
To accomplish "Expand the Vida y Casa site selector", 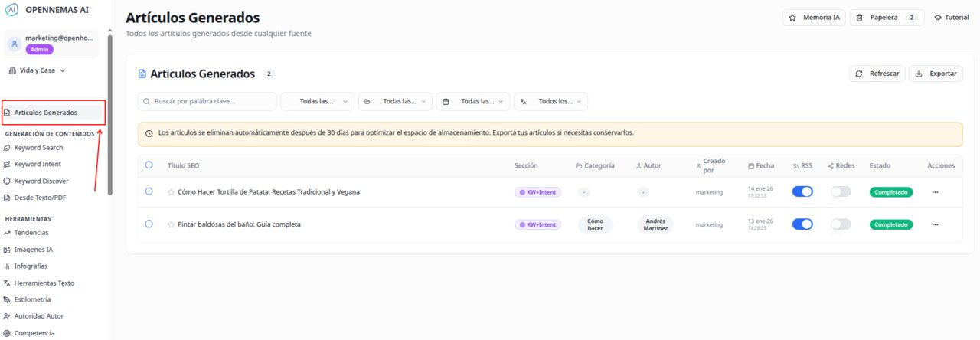I will coord(37,70).
